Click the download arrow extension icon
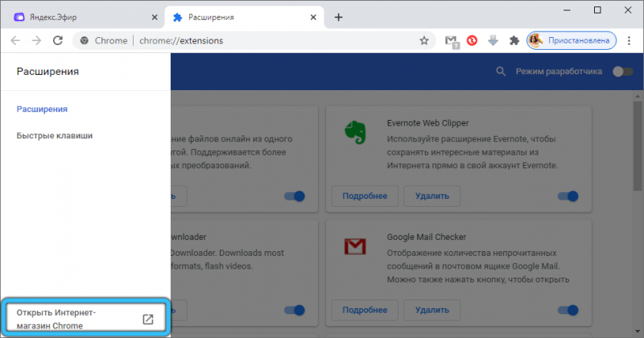This screenshot has width=644, height=338. 493,41
